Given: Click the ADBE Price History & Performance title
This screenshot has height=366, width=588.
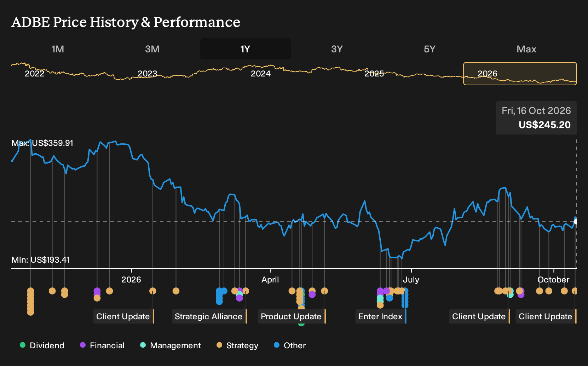Looking at the screenshot, I should pos(126,22).
